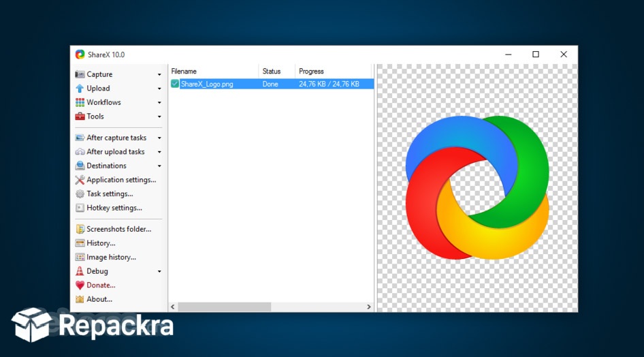Expand the Tools menu arrow
Image resolution: width=644 pixels, height=357 pixels.
tap(159, 117)
